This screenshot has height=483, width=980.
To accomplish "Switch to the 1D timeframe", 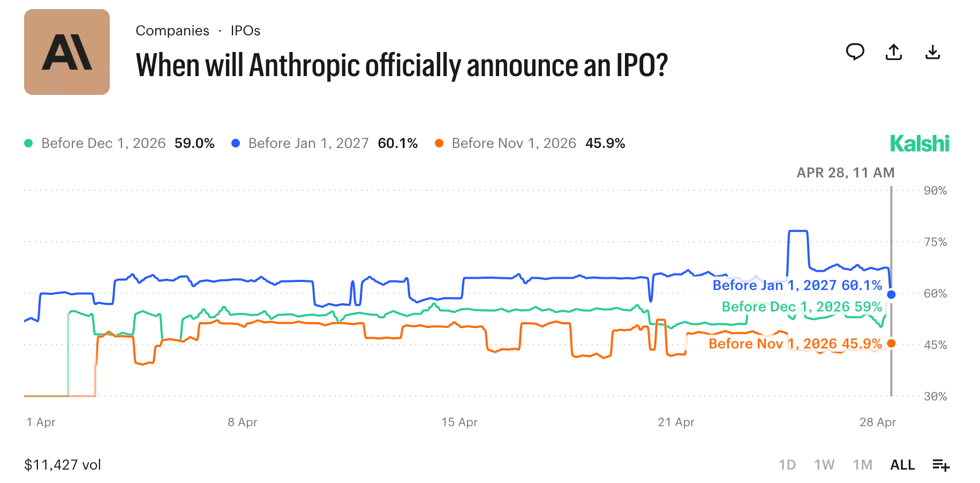I will 788,465.
